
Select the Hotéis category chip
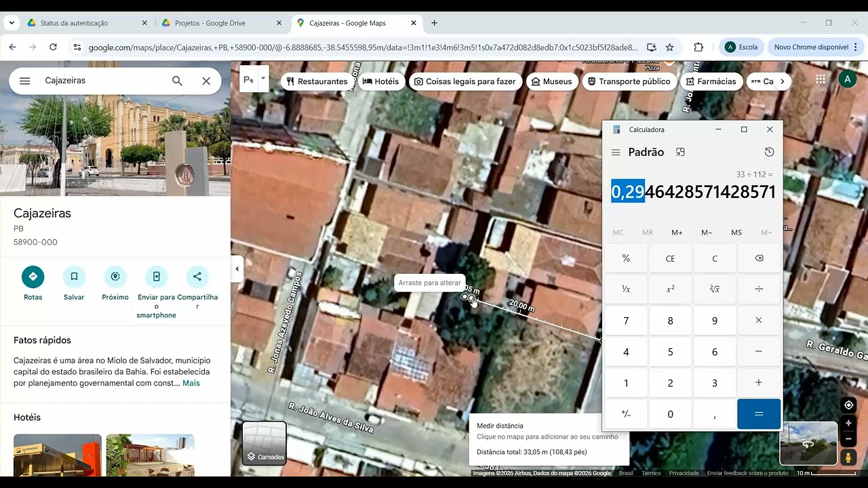tap(380, 81)
